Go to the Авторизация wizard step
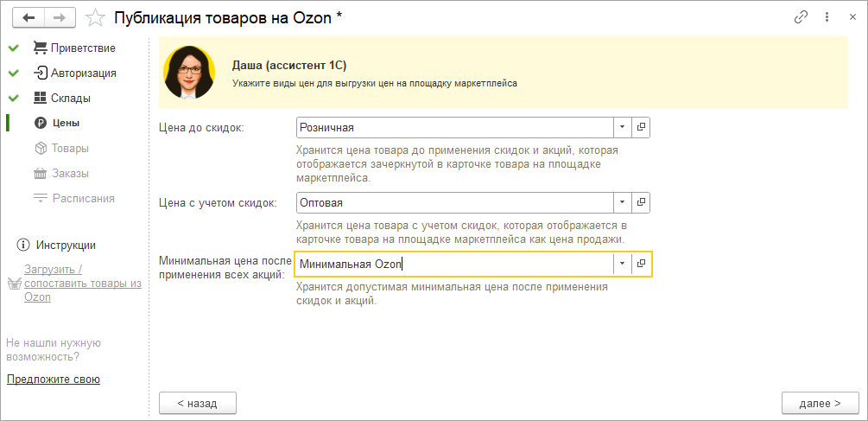 (x=83, y=73)
